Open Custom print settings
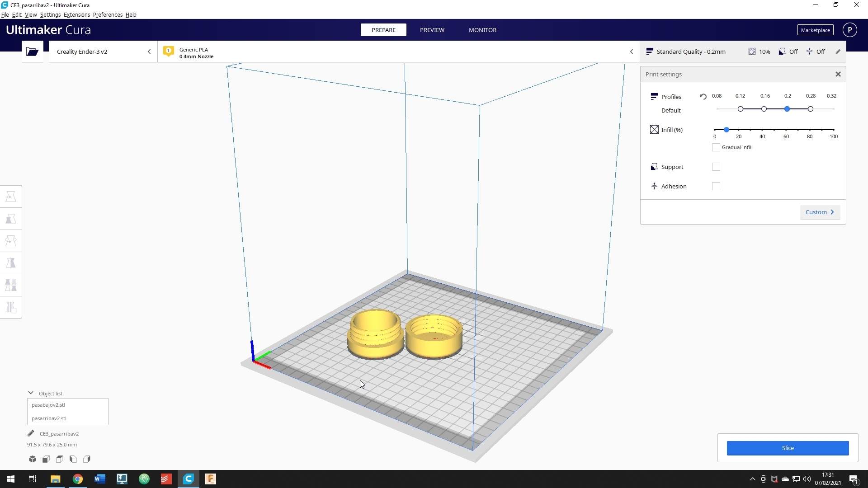This screenshot has height=488, width=868. coord(820,212)
